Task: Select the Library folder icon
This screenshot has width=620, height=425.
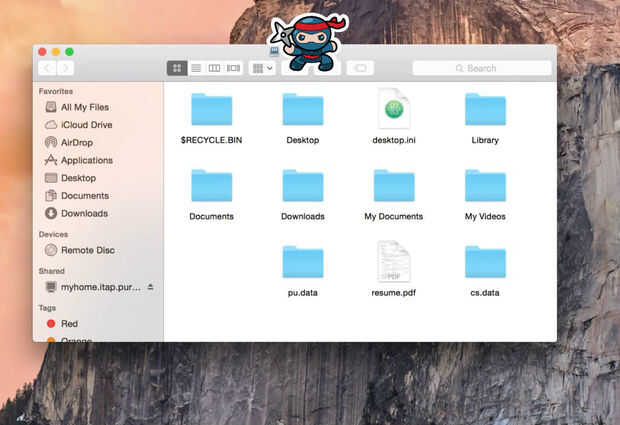Action: click(x=485, y=110)
